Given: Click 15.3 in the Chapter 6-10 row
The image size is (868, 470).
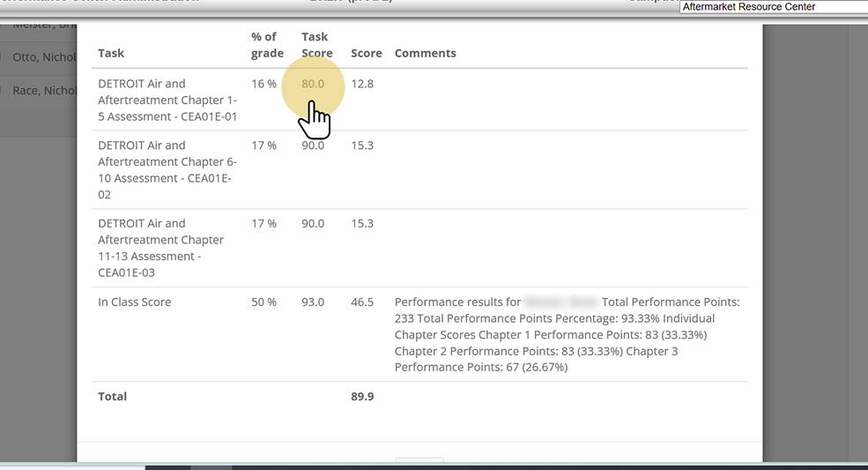Looking at the screenshot, I should pos(362,145).
